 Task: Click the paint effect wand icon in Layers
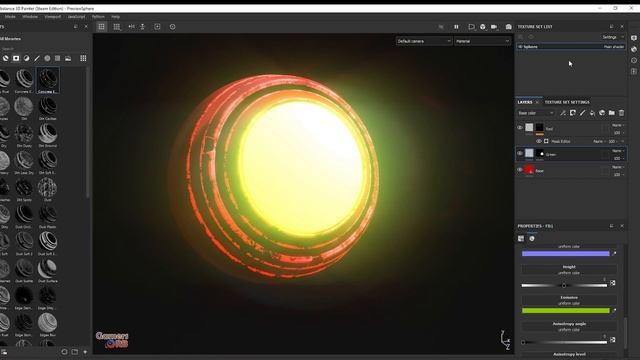(x=563, y=113)
